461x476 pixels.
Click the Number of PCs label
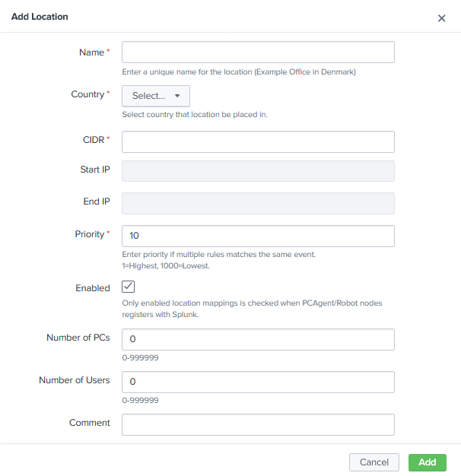click(78, 338)
